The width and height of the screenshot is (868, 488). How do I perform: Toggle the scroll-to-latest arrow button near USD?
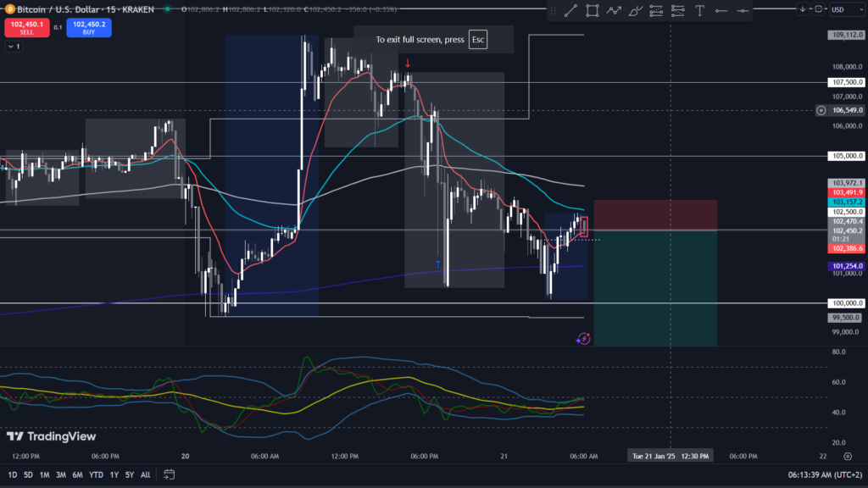pos(802,9)
